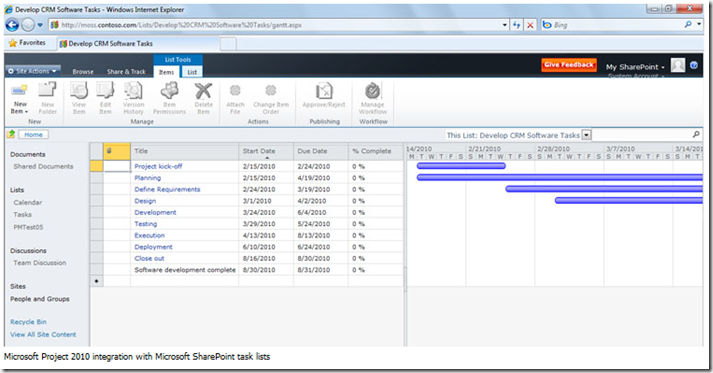713x373 pixels.
Task: Open Shared Documents in the sidebar
Action: 43,166
